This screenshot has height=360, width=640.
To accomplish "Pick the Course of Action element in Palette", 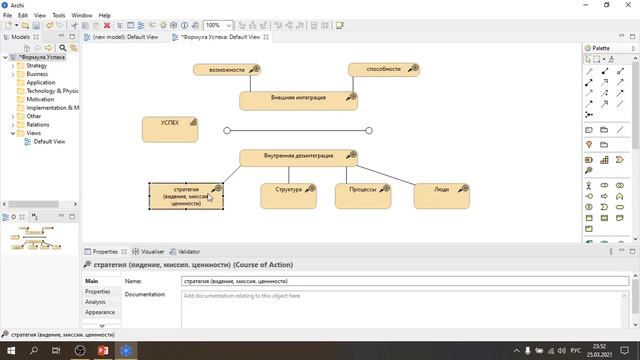I will 589,171.
